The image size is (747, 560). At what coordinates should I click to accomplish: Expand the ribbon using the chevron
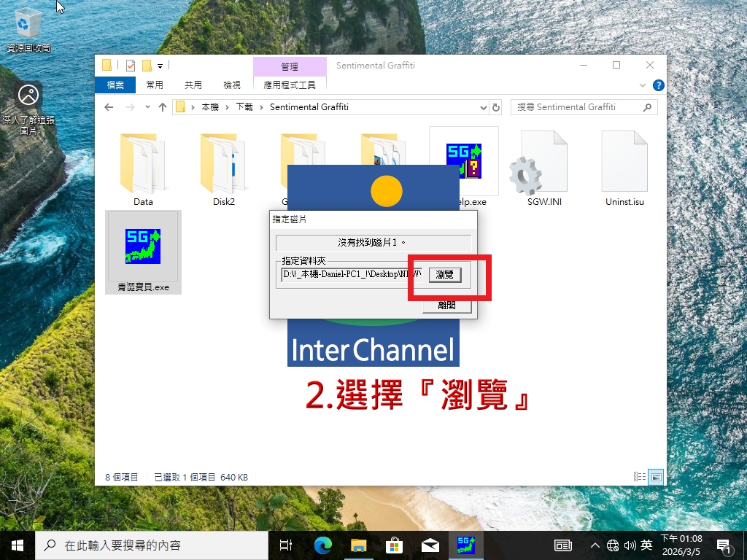(x=643, y=85)
